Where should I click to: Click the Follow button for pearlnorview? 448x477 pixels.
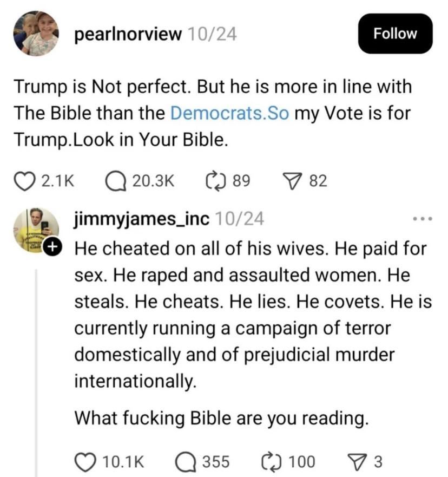[396, 34]
